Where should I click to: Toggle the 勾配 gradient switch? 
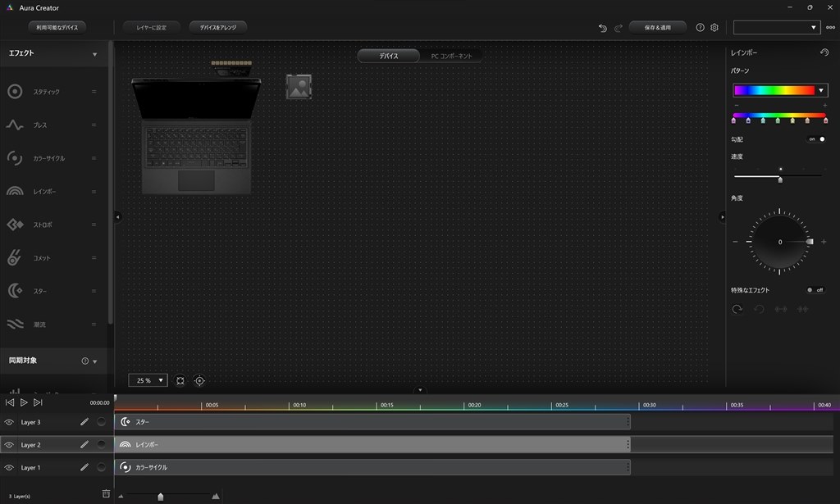pos(816,139)
